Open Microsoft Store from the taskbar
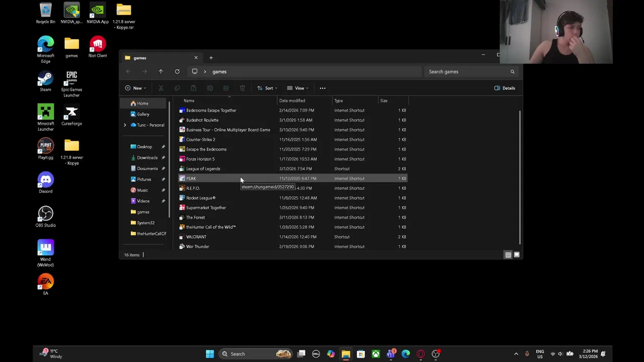 pyautogui.click(x=361, y=354)
